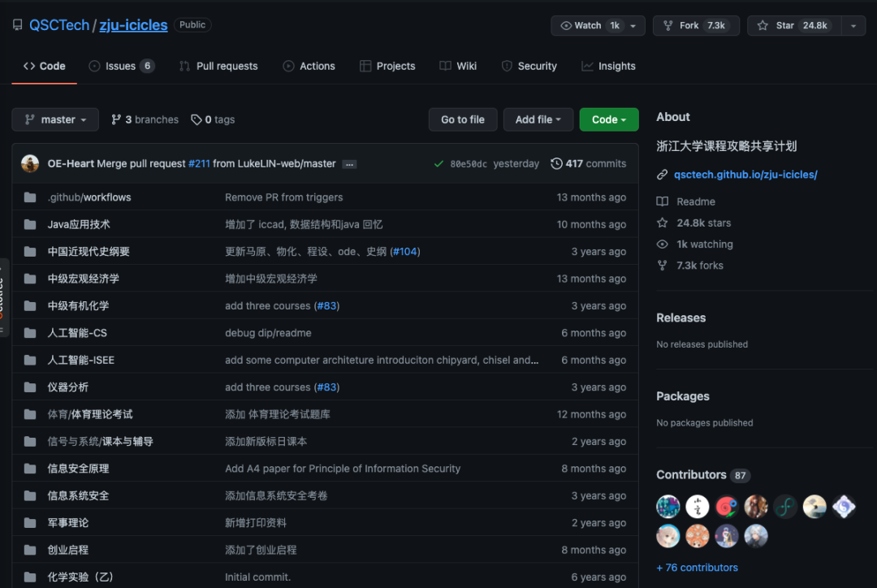The width and height of the screenshot is (877, 588).
Task: Open the Issues tab
Action: click(121, 66)
